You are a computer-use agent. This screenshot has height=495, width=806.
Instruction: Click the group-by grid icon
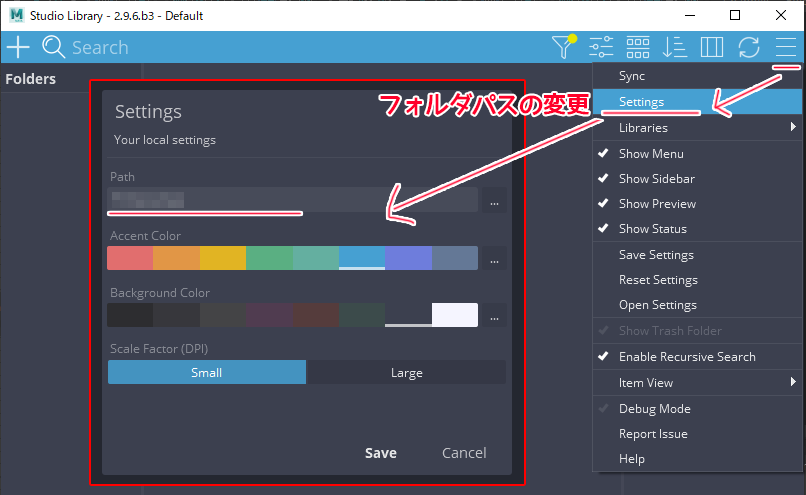(638, 47)
